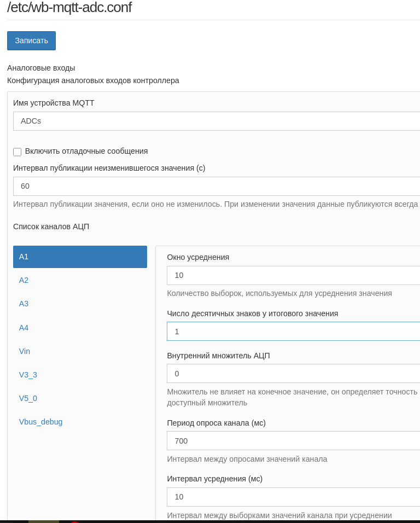Screen dimensions: 420x523
Task: Open the Vbus_debug channel tab
Action: click(x=41, y=422)
